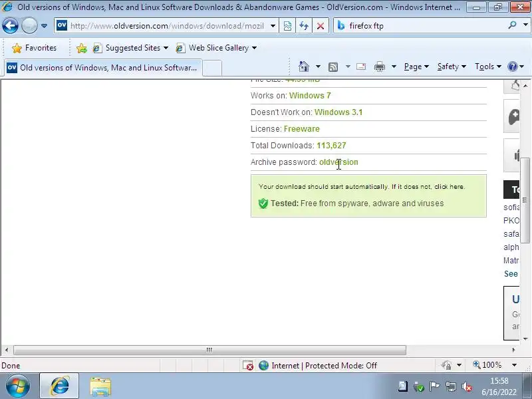Click the vertical scrollbar down arrow
Screen dimensions: 532x399
pyautogui.click(x=525, y=339)
